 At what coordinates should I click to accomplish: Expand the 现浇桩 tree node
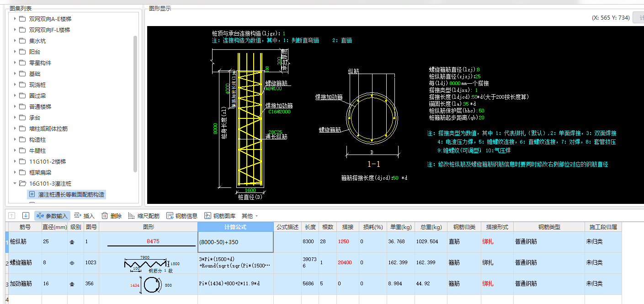(14, 85)
